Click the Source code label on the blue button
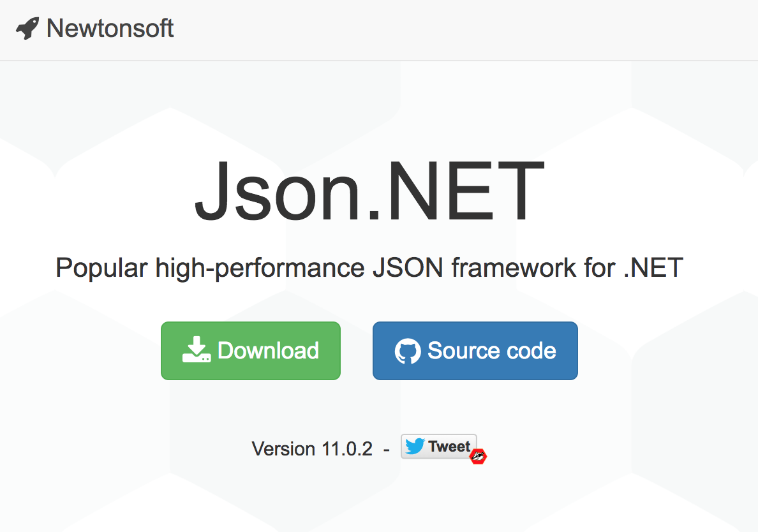The width and height of the screenshot is (758, 532). coord(493,350)
